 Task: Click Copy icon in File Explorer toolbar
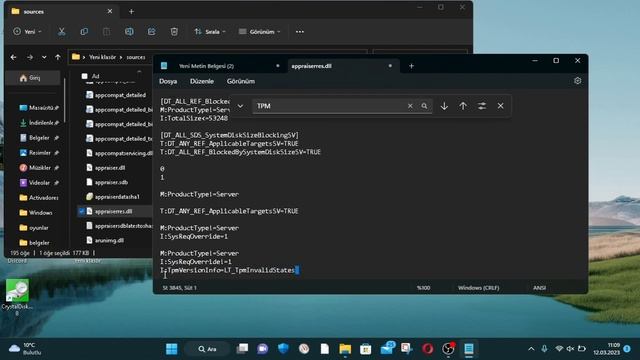pyautogui.click(x=84, y=31)
